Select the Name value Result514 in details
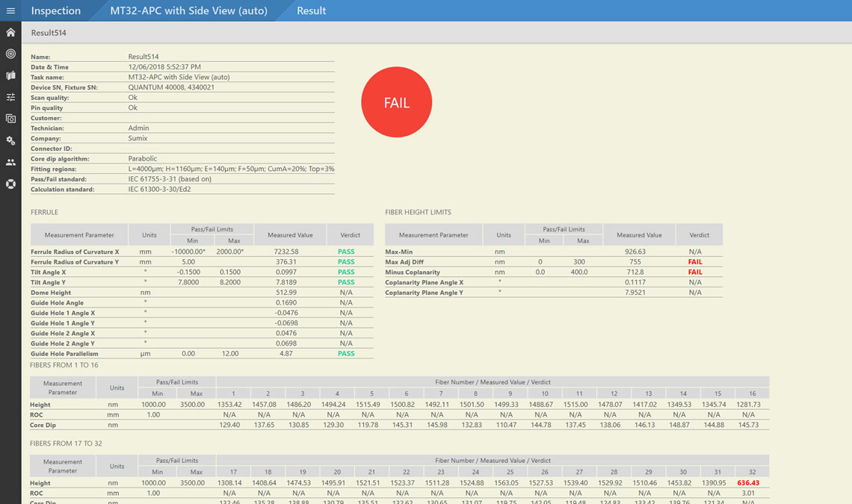The height and width of the screenshot is (504, 852). click(143, 57)
